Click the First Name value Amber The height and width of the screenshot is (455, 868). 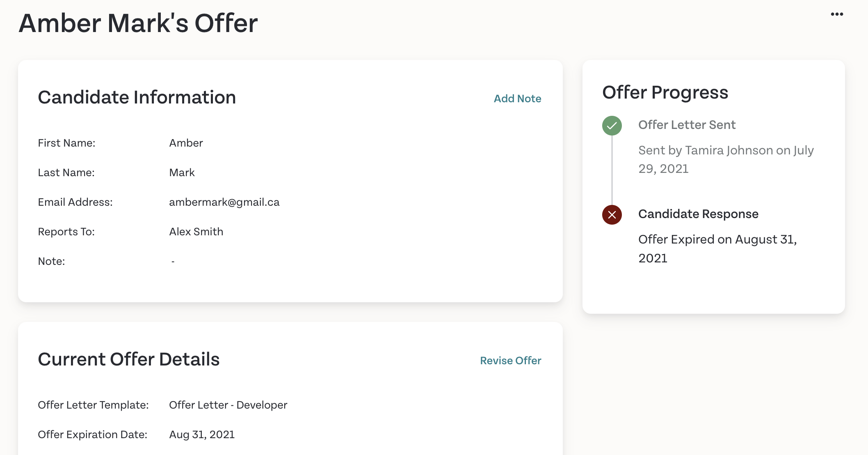186,143
